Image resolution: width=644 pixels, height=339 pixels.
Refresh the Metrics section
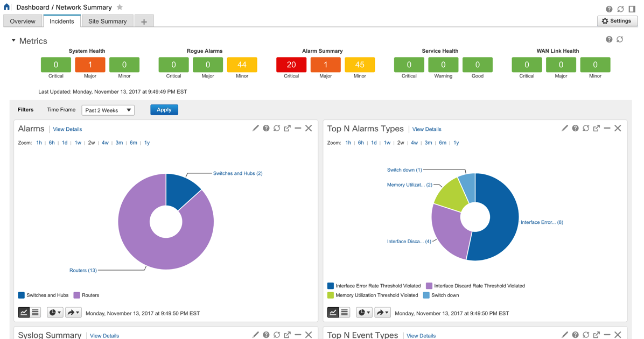click(620, 39)
